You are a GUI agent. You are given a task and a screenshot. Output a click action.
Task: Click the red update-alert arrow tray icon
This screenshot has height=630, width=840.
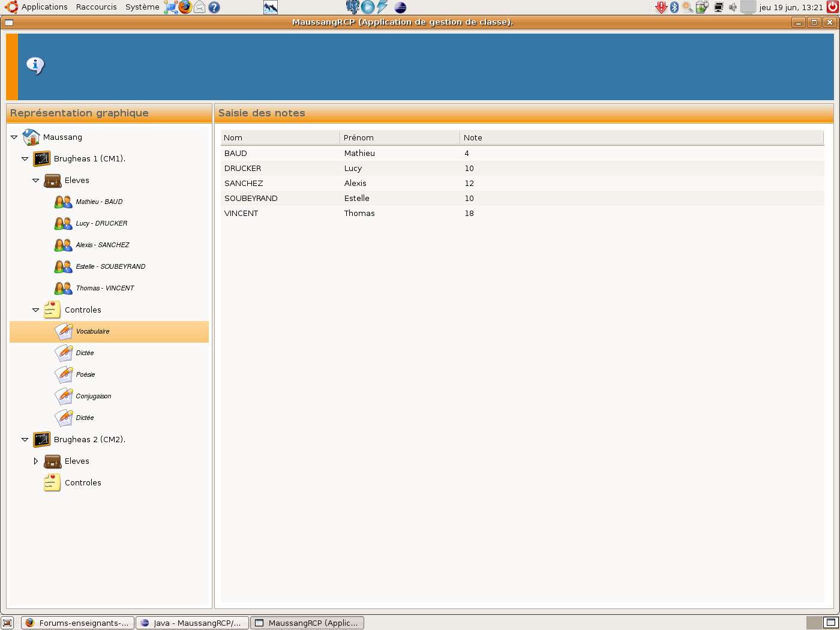pyautogui.click(x=661, y=7)
